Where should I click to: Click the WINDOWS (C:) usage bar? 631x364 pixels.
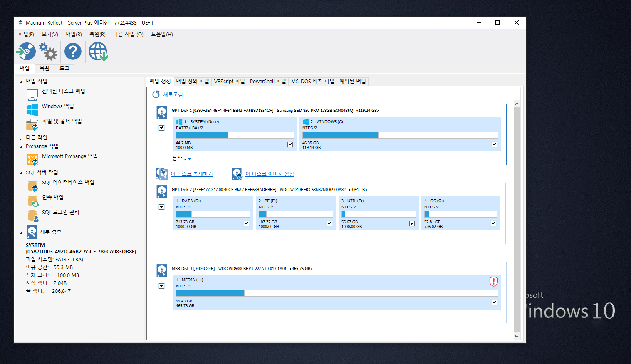click(400, 135)
